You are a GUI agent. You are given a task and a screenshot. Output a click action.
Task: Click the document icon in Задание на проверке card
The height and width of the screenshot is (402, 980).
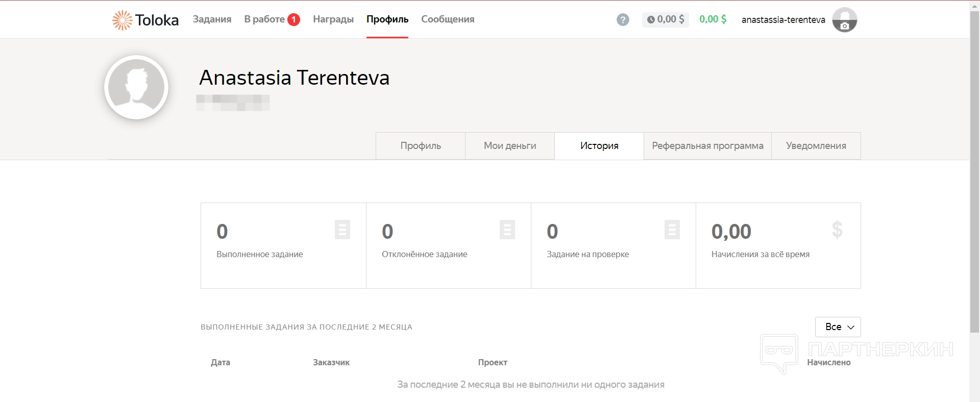click(672, 230)
